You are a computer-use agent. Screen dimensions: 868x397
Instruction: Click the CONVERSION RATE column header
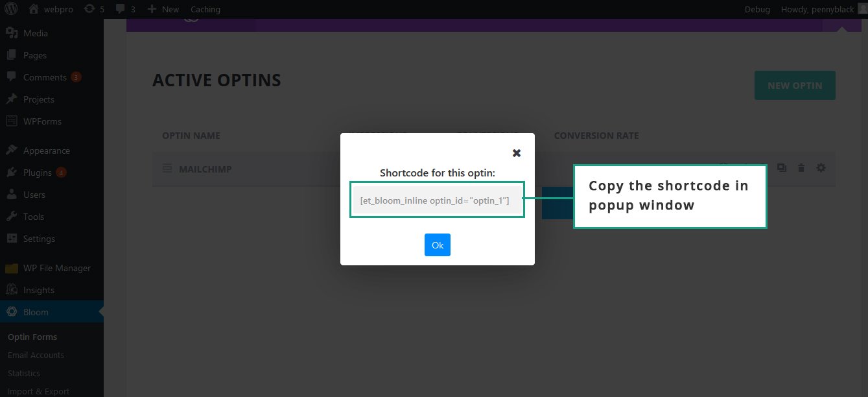tap(596, 136)
